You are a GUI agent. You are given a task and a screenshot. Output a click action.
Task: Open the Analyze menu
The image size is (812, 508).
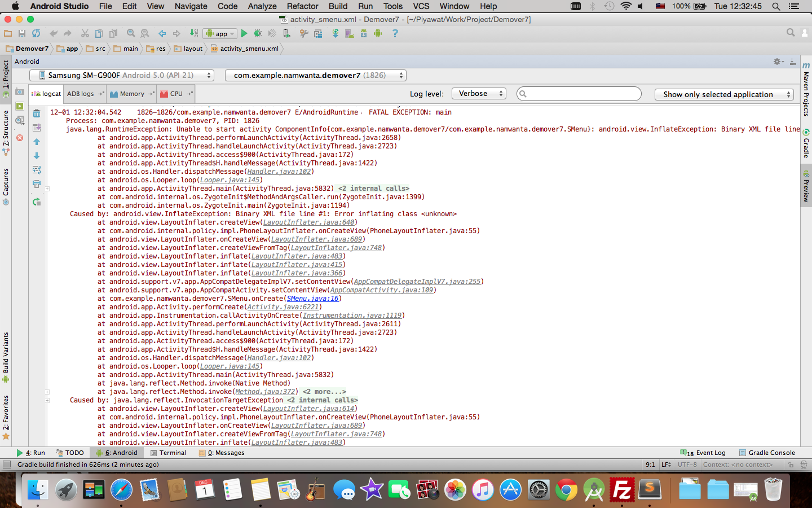[x=262, y=6]
